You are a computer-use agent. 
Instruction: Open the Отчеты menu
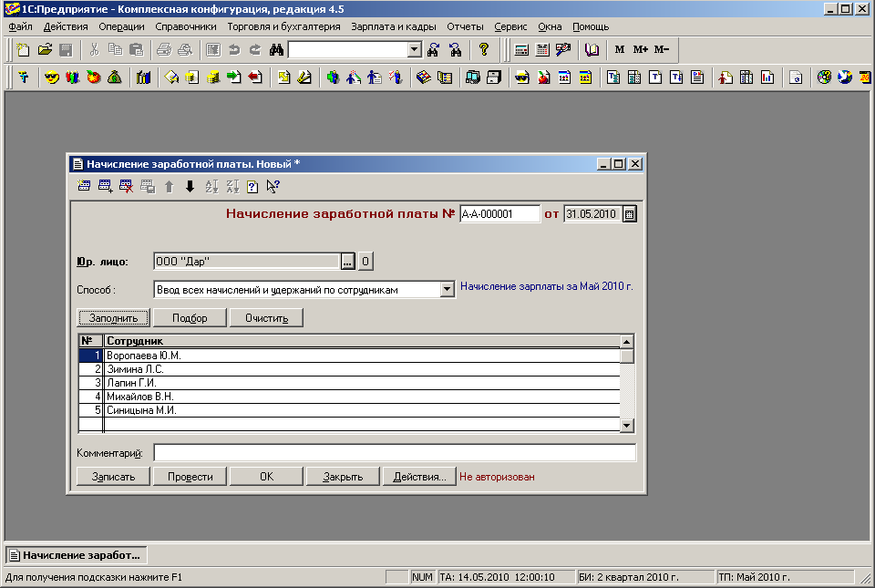coord(465,26)
